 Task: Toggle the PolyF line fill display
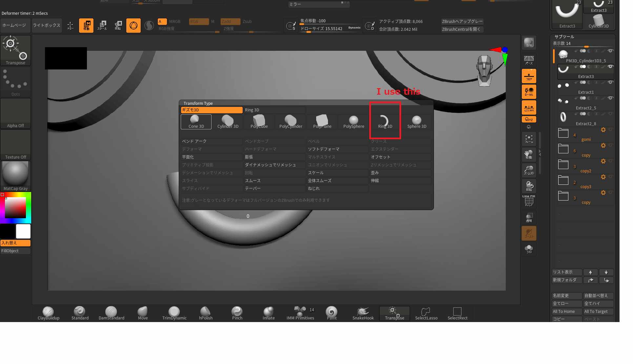529,201
